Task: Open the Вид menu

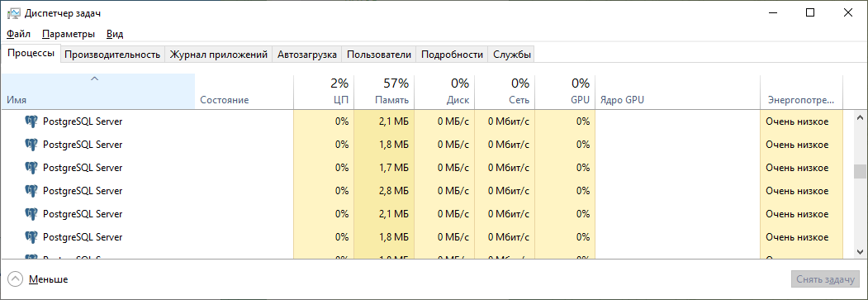Action: [x=115, y=35]
